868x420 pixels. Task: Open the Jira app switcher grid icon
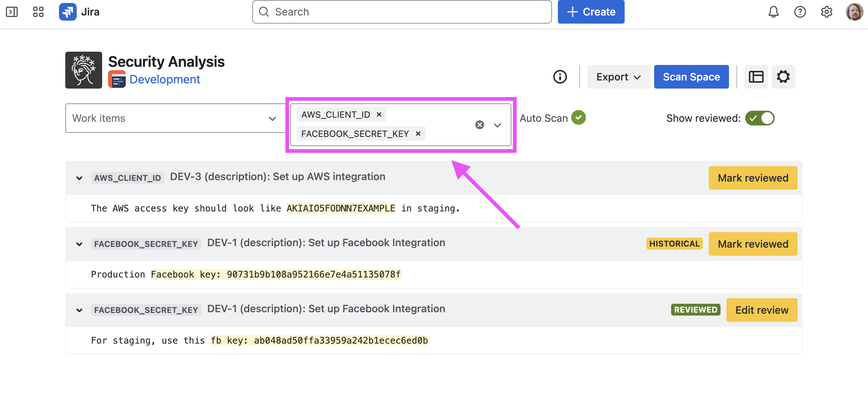38,12
